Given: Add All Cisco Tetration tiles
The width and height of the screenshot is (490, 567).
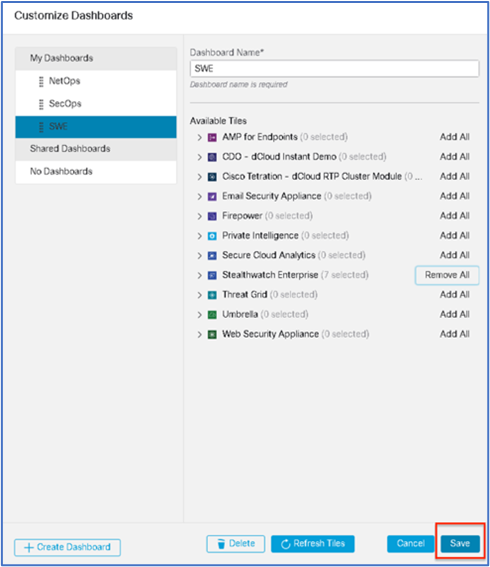Looking at the screenshot, I should pyautogui.click(x=455, y=176).
